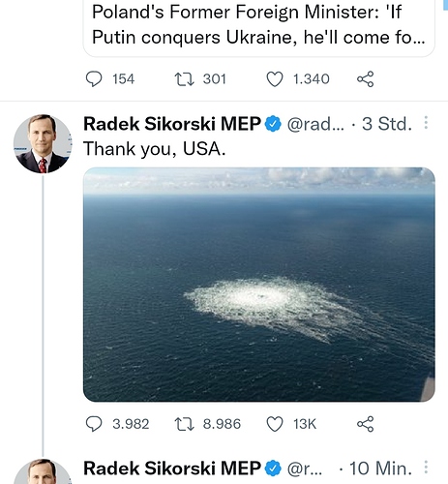Click the Radek Sikorski MEP name on 3 Std. tweet

172,124
